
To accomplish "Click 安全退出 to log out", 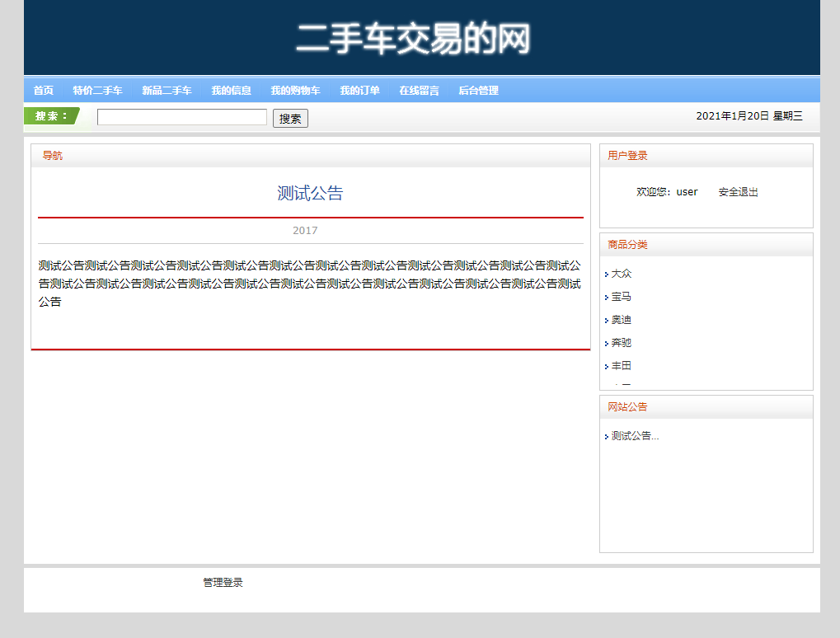I will click(x=738, y=192).
